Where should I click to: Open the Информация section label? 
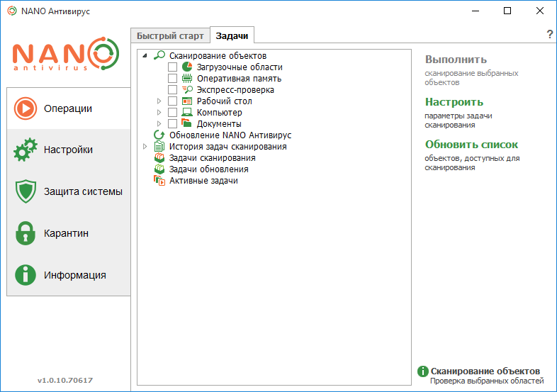(75, 275)
